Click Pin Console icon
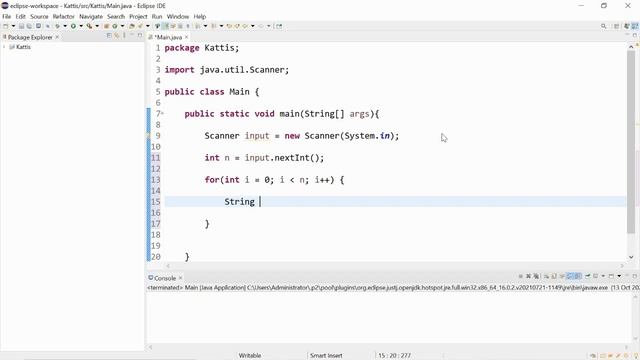 pyautogui.click(x=588, y=276)
